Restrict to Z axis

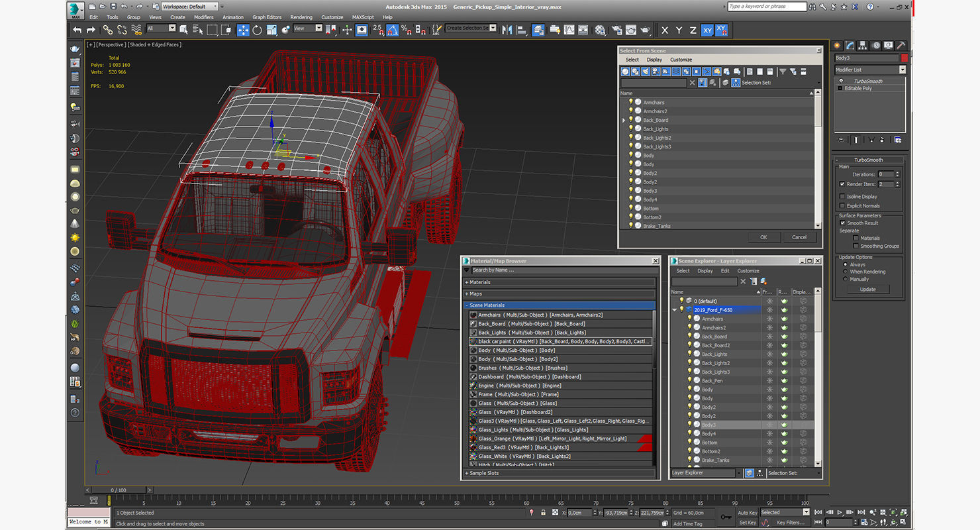[693, 30]
